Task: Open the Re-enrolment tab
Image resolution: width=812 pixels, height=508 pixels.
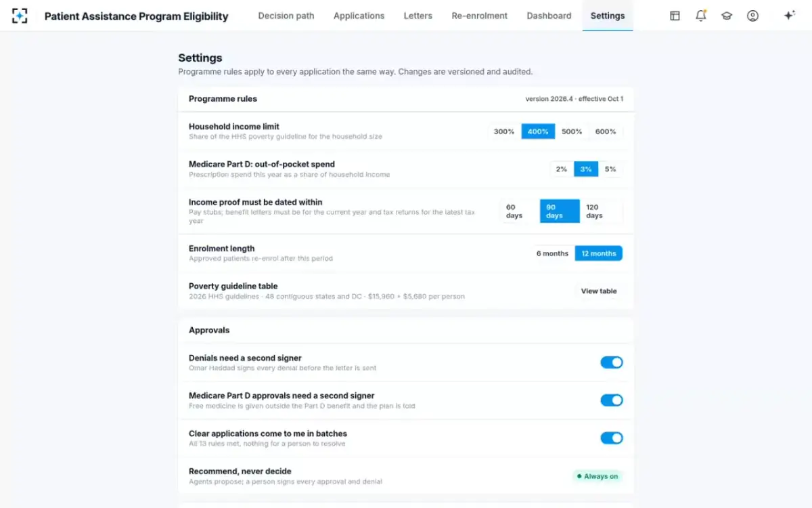Action: click(x=479, y=16)
